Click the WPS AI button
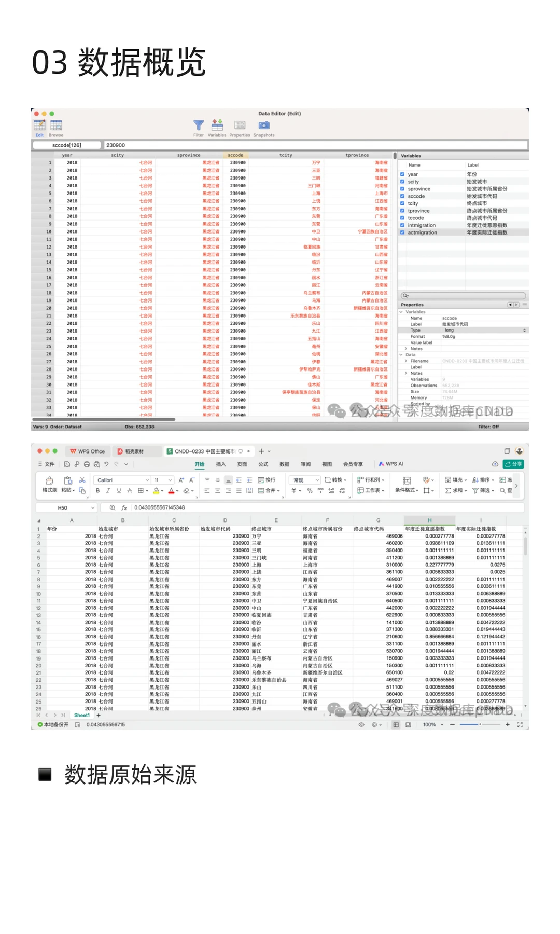This screenshot has height=934, width=560. click(x=391, y=464)
